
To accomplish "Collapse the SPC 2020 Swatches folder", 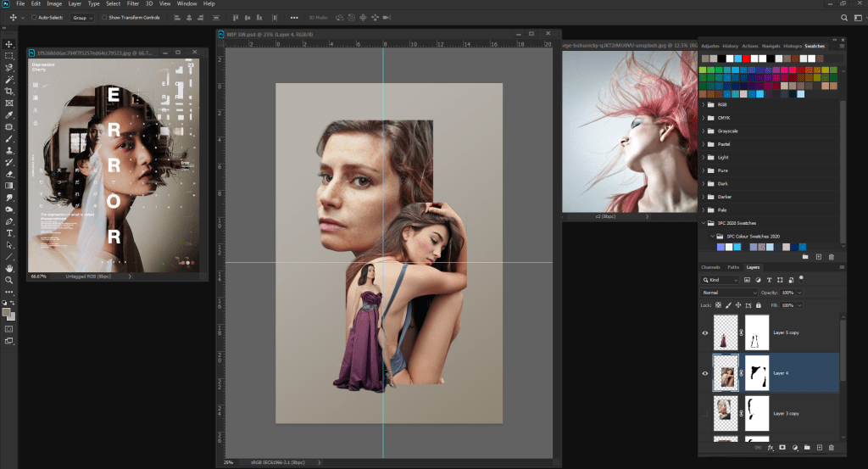I will [704, 223].
